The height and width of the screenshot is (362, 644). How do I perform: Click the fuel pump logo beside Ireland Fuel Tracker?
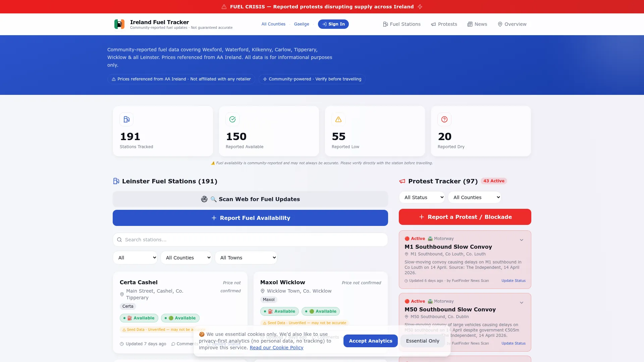tap(119, 24)
